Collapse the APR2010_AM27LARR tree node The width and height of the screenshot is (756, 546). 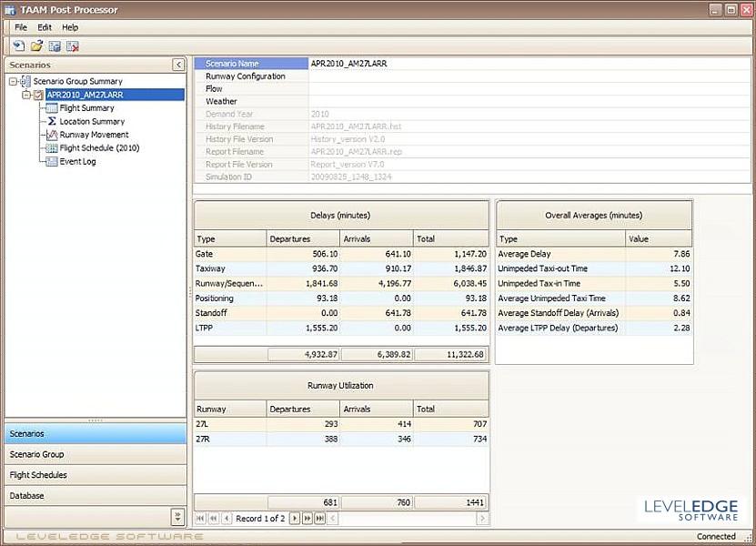point(26,95)
